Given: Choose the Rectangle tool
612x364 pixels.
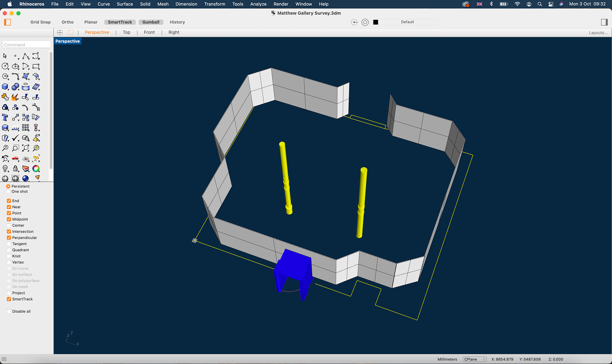Looking at the screenshot, I should (36, 66).
